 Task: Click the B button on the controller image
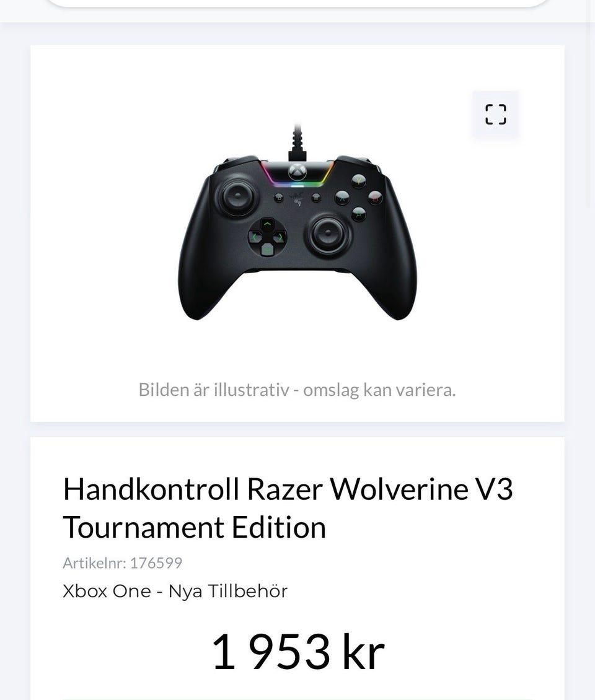375,198
